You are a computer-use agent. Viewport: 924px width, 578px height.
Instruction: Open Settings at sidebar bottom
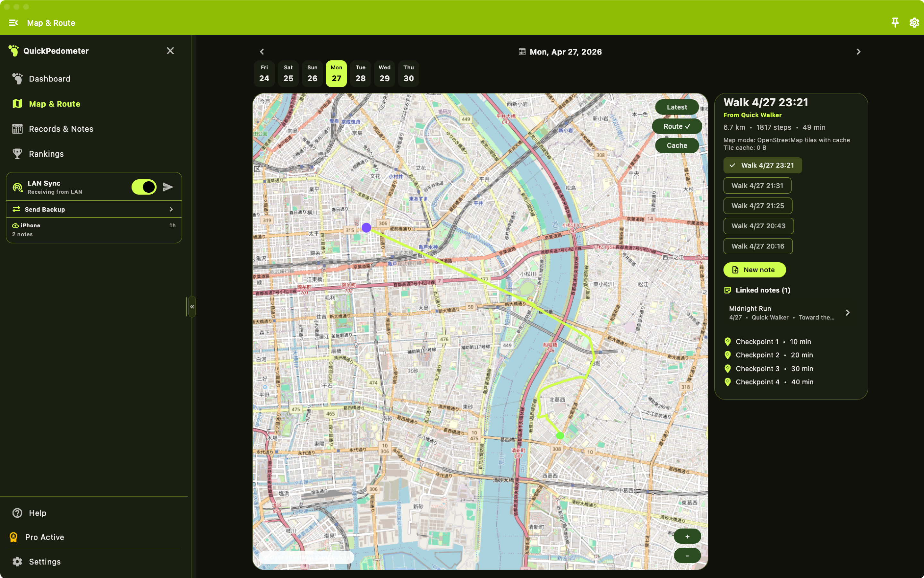[94, 562]
